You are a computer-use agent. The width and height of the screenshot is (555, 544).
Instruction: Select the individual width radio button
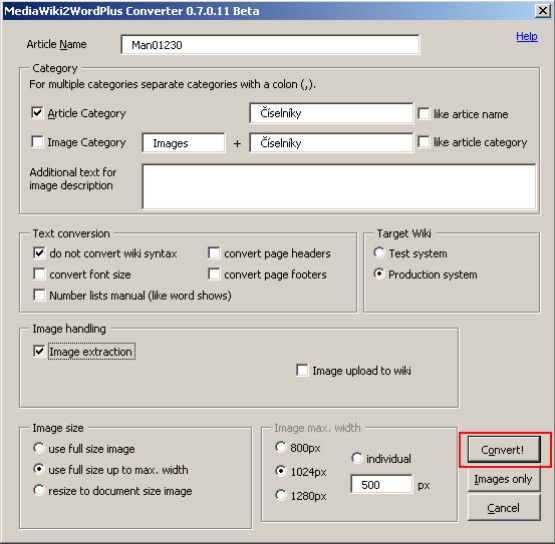point(356,458)
